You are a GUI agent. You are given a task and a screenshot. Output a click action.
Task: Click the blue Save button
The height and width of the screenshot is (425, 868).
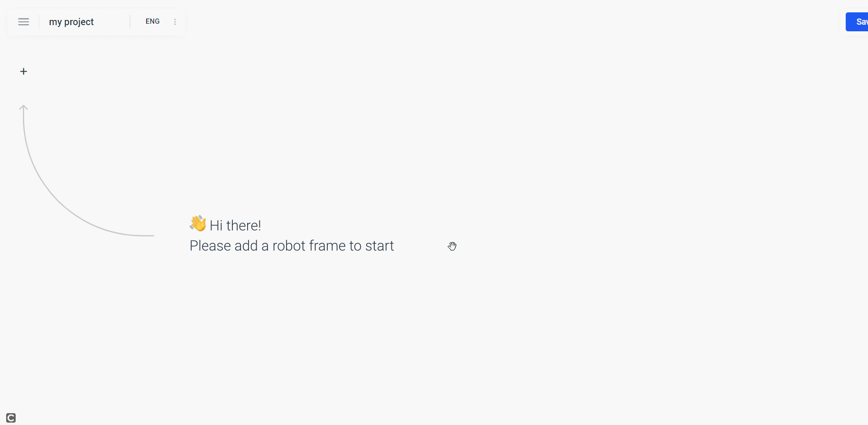point(857,22)
